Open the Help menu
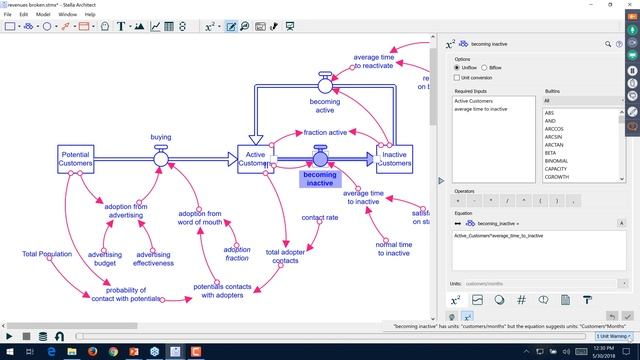640x360 pixels. coord(90,14)
